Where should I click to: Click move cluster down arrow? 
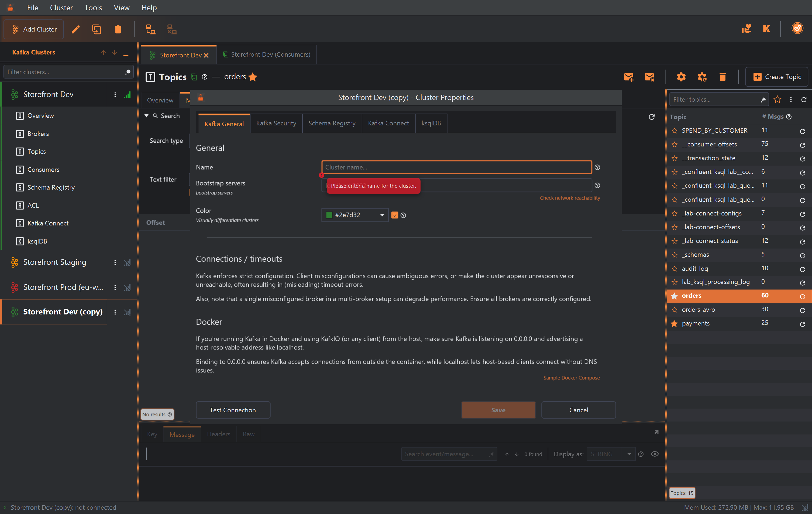(115, 52)
